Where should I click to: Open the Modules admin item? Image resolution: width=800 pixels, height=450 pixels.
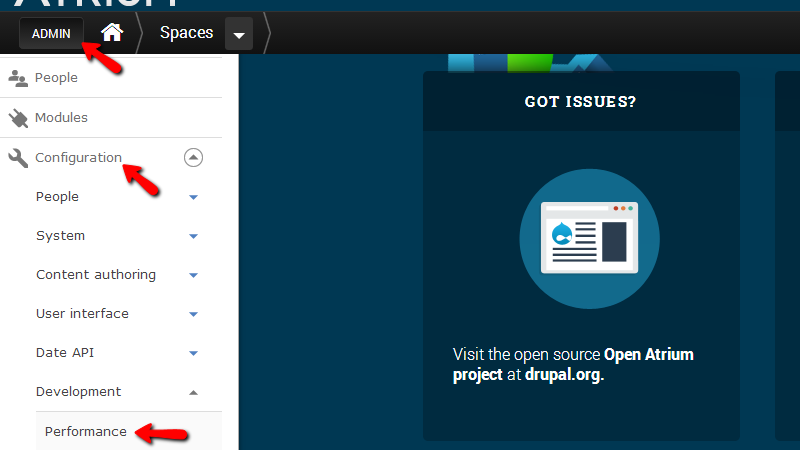[x=61, y=117]
